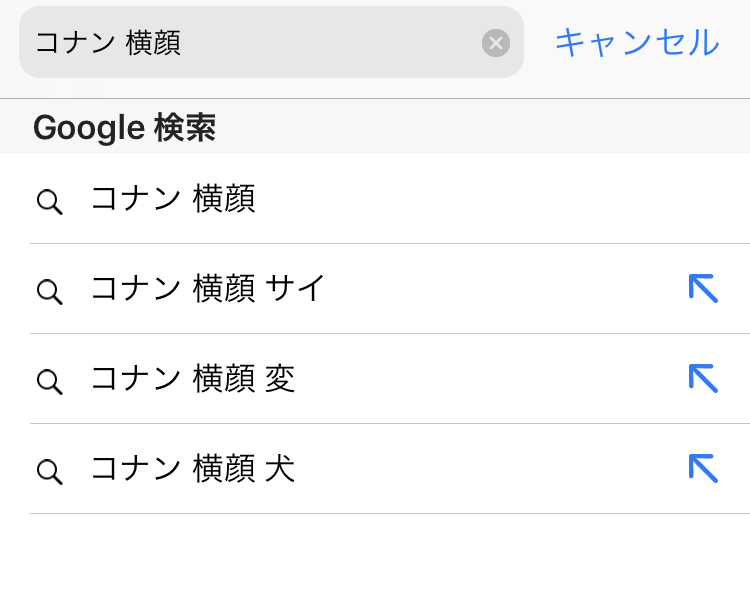Tap the magnifier icon beside コナン 横顔 犬
750x602 pixels.
tap(49, 471)
